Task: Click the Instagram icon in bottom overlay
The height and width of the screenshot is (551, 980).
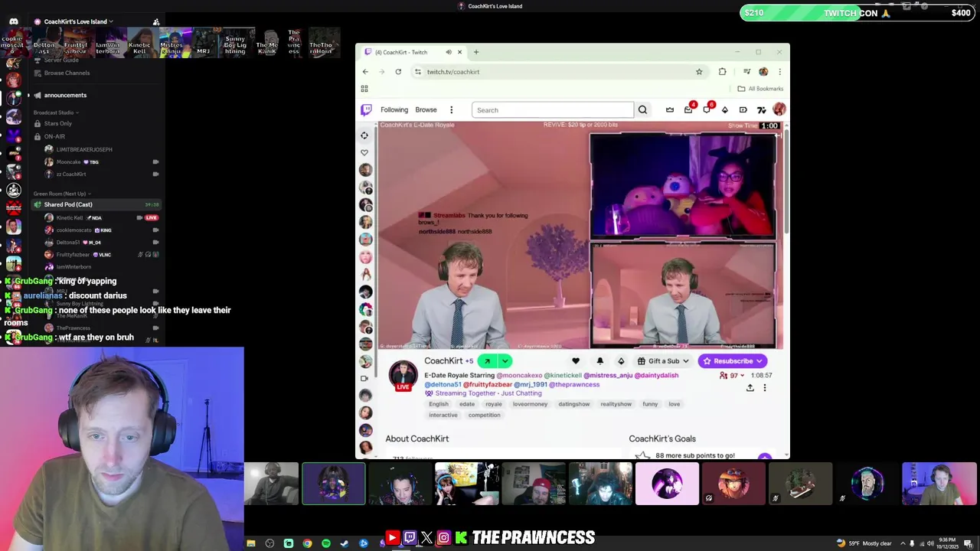Action: 443,538
